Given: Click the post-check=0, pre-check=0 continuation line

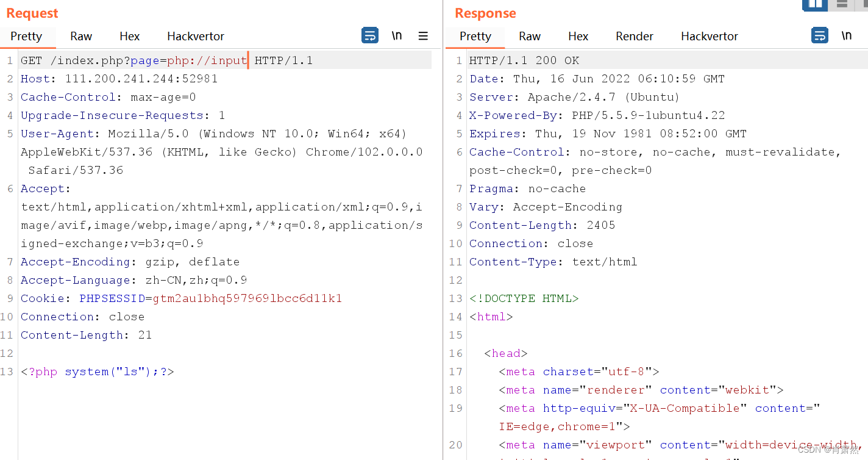Looking at the screenshot, I should coord(560,170).
